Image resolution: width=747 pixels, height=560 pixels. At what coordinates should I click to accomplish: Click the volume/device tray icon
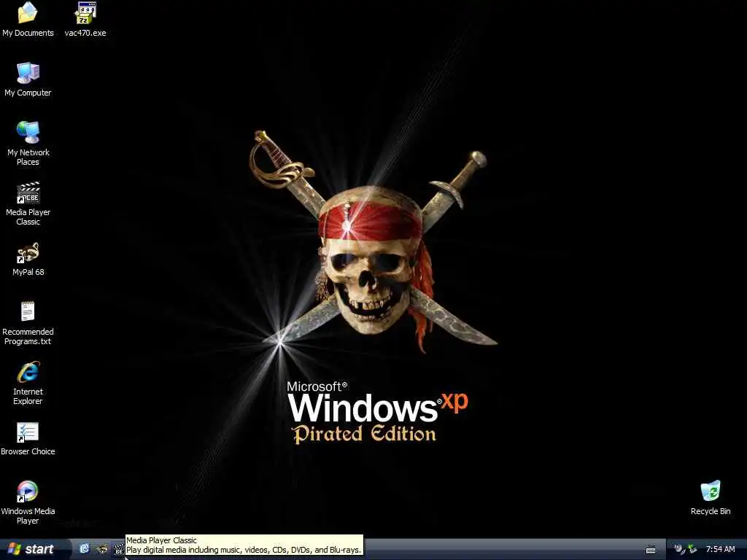[679, 550]
